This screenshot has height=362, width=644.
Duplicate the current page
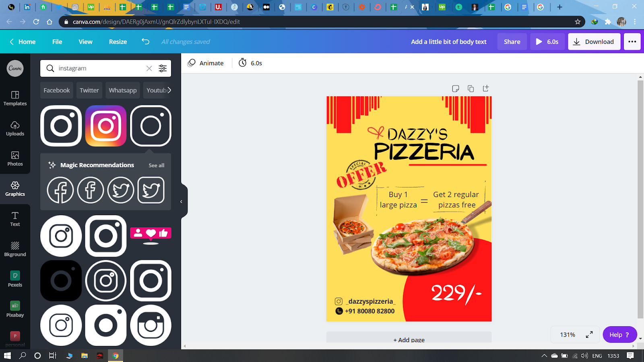click(471, 88)
